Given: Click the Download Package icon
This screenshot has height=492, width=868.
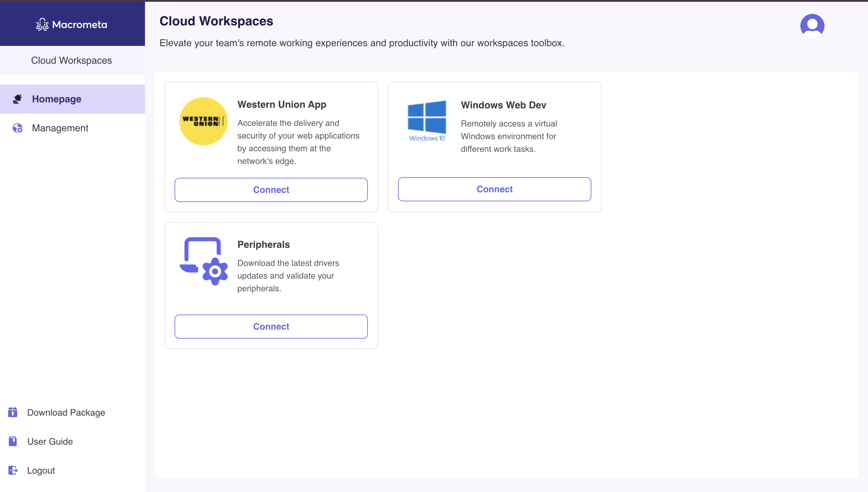Looking at the screenshot, I should [12, 412].
